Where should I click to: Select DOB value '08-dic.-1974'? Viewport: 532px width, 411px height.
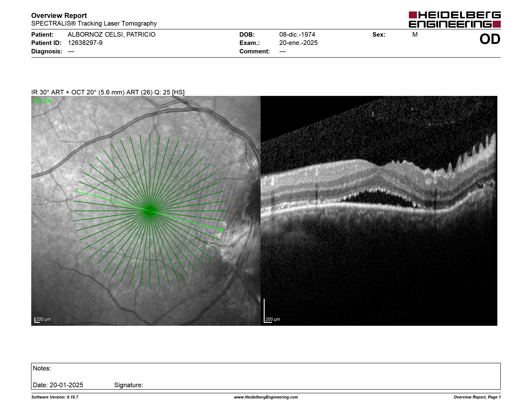[x=297, y=35]
